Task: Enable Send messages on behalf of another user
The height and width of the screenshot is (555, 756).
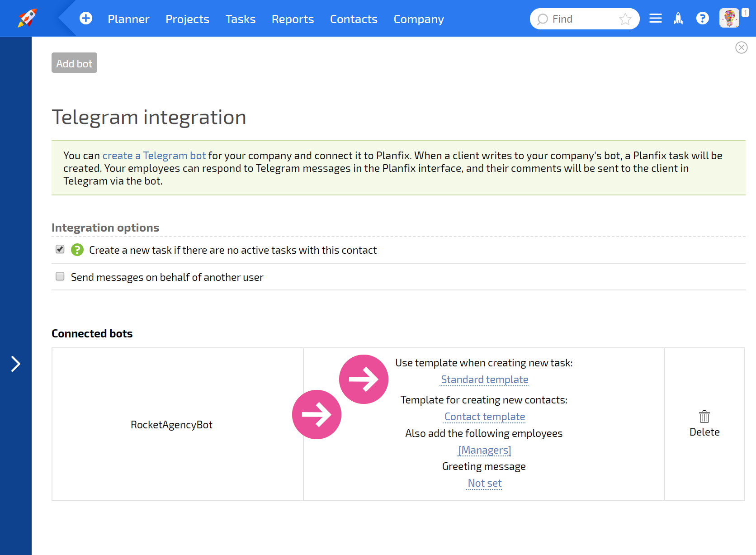Action: 60,276
